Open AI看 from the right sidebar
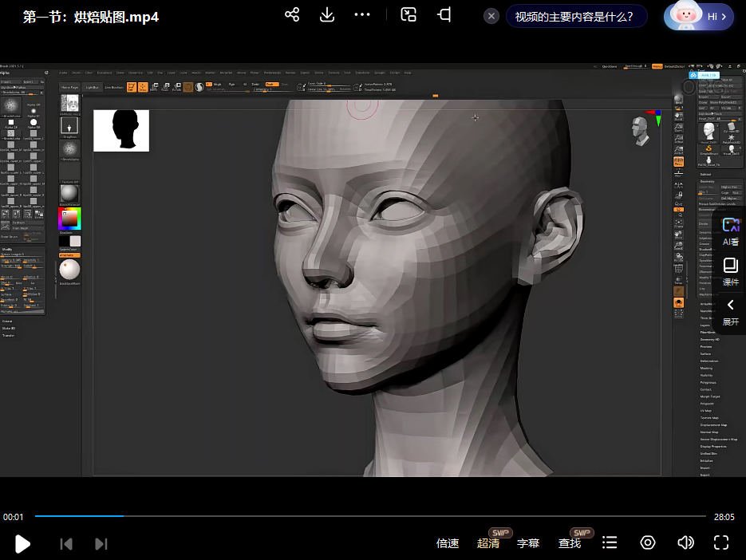Image resolution: width=746 pixels, height=560 pixels. pos(730,231)
